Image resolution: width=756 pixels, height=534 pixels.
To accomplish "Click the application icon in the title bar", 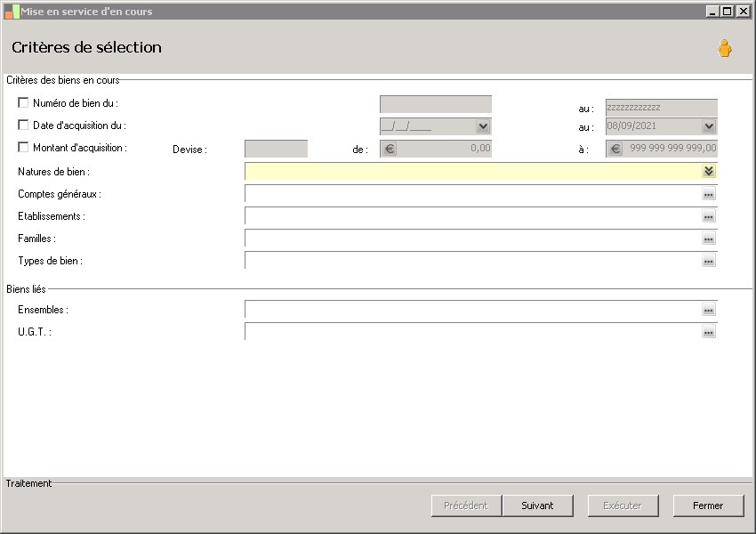I will pyautogui.click(x=12, y=12).
